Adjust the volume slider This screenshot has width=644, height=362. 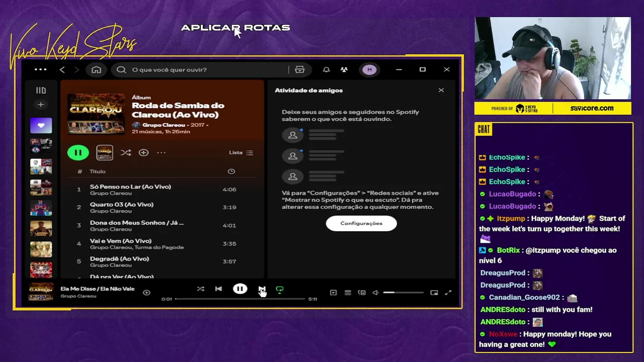(403, 293)
